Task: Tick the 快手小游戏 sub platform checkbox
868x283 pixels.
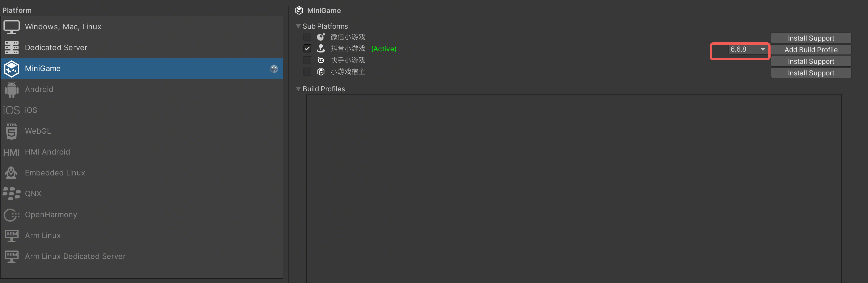Action: tap(307, 60)
